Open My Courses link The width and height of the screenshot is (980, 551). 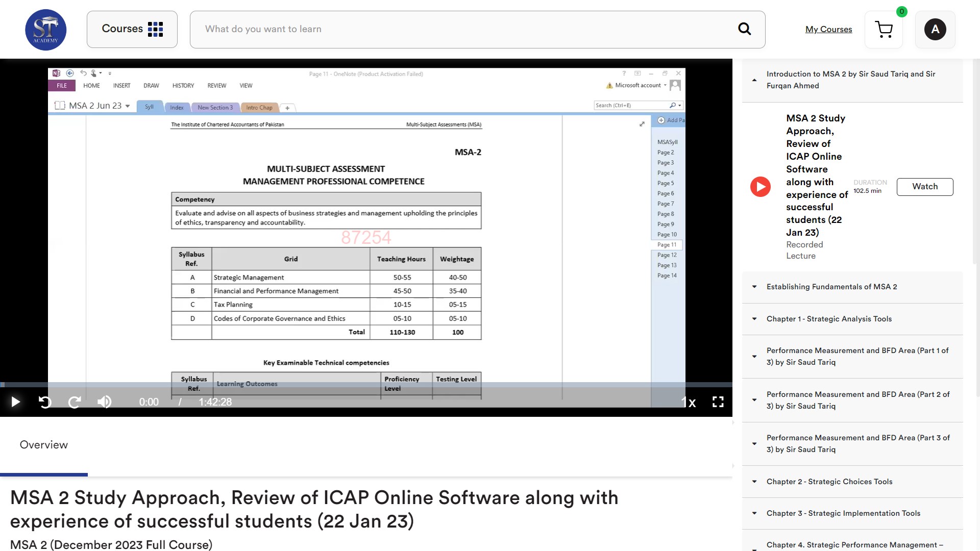828,30
